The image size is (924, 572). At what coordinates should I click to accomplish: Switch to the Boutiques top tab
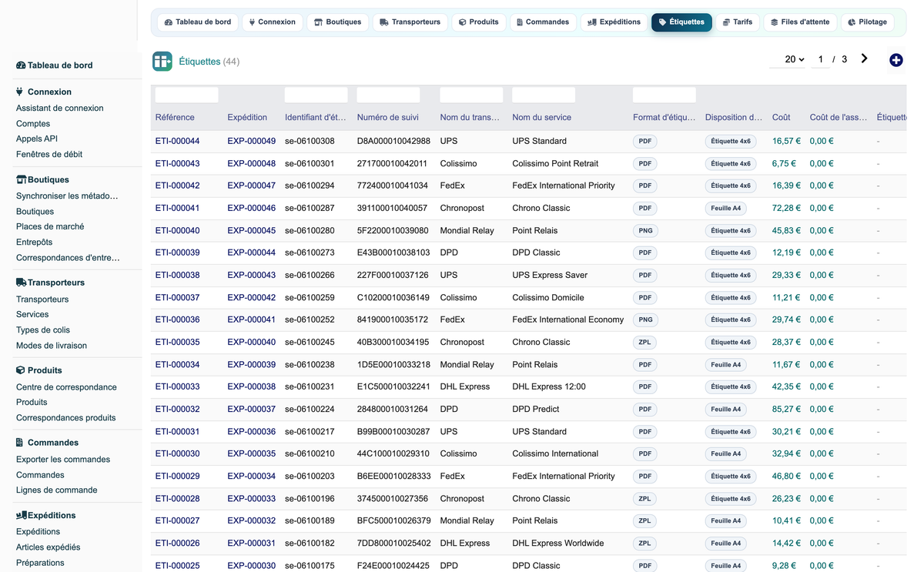pyautogui.click(x=337, y=22)
